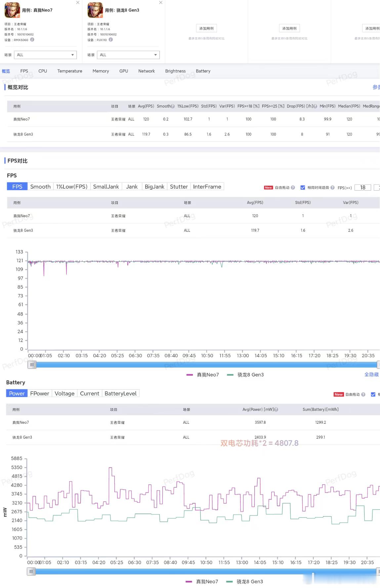
Task: Click the first 添加用例 button
Action: coord(206,28)
